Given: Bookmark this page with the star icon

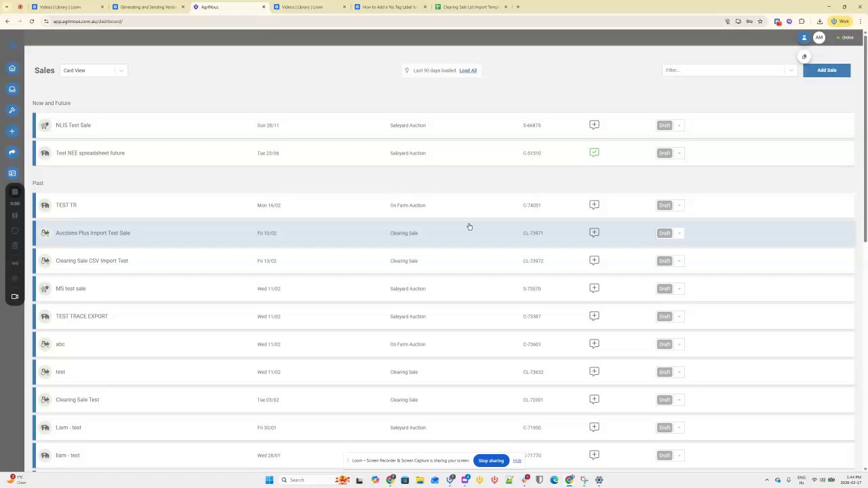Looking at the screenshot, I should pyautogui.click(x=760, y=21).
